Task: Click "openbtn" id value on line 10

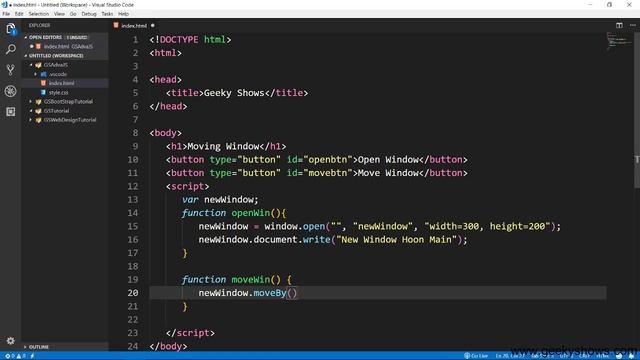Action: click(x=328, y=160)
